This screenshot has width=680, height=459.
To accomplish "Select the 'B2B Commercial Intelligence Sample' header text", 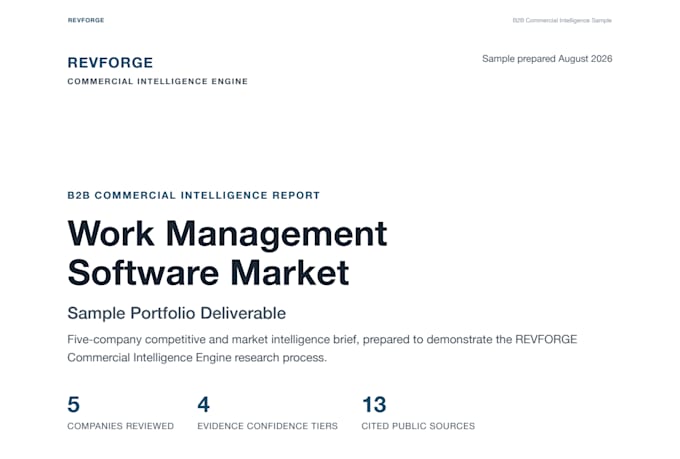I will coord(562,20).
